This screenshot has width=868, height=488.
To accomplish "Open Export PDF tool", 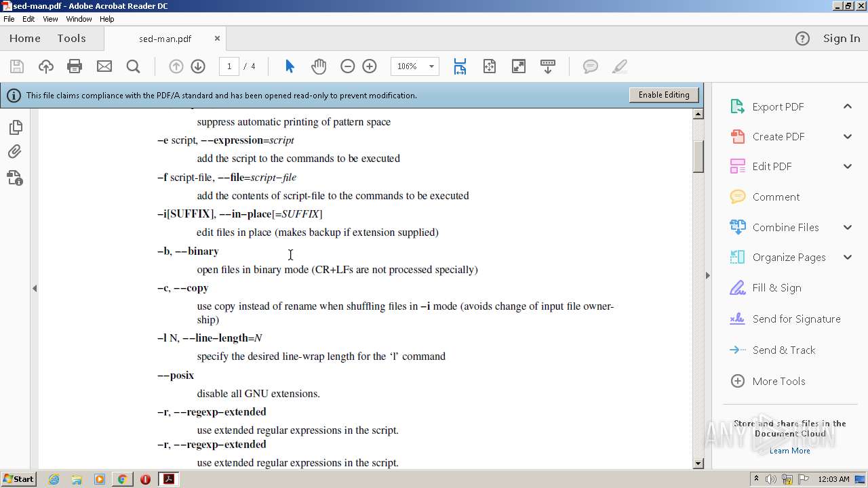I will [778, 106].
